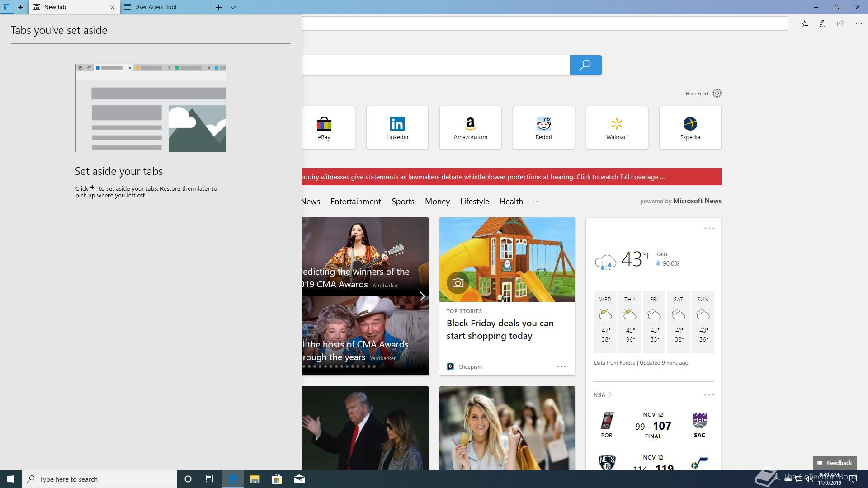Click the Add notes pen icon
The width and height of the screenshot is (868, 488).
coord(823,23)
